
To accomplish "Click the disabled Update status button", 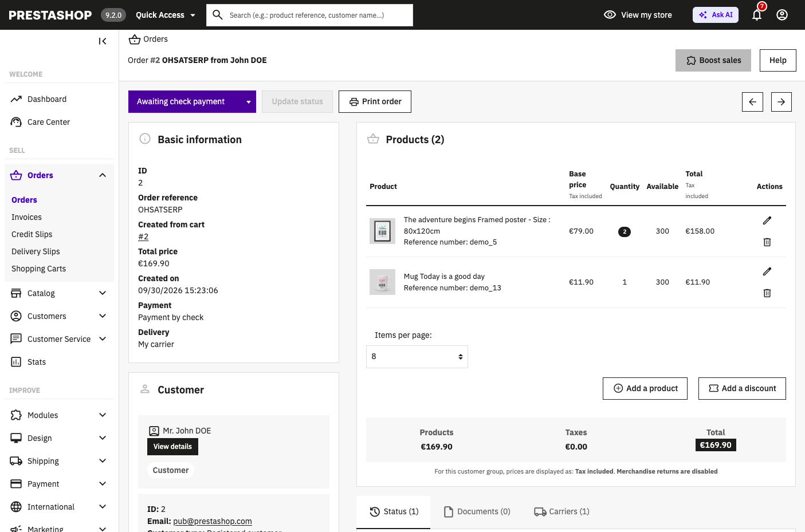I will coord(297,102).
